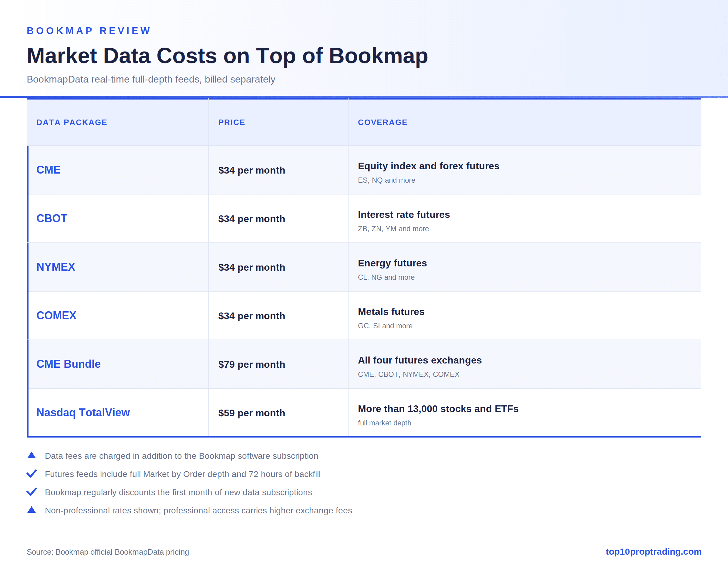Click 'More than 13,000 stocks and ETFs'
The width and height of the screenshot is (728, 568).
(x=438, y=409)
